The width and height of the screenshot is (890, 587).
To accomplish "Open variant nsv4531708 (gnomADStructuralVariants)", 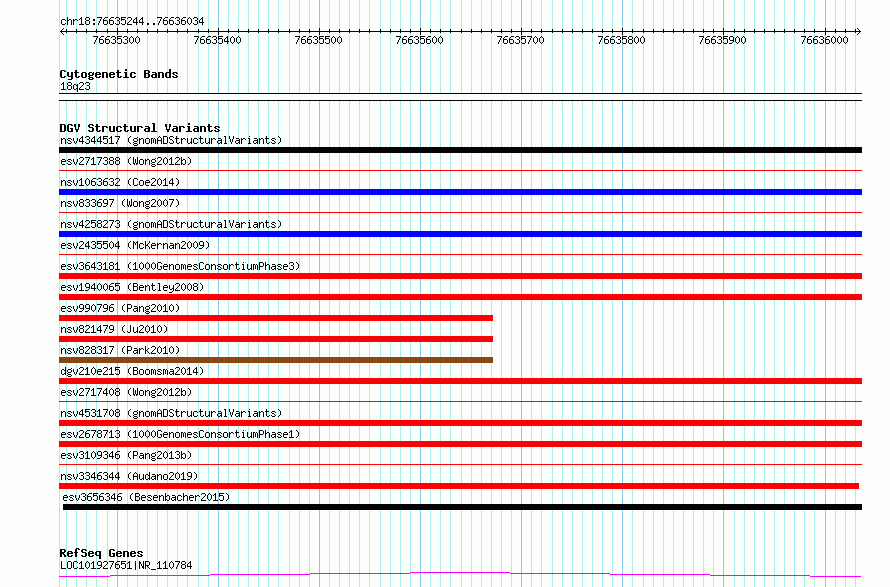I will 171,413.
